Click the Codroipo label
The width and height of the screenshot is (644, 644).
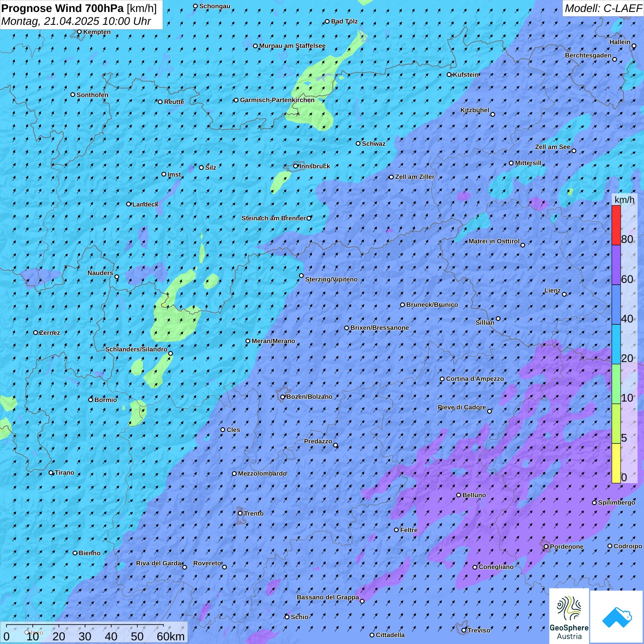tap(628, 546)
